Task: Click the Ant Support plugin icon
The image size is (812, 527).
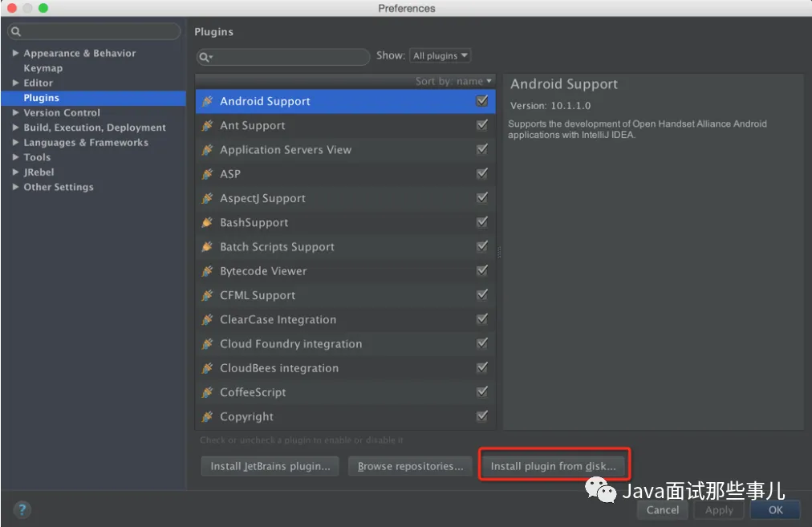Action: pos(207,125)
